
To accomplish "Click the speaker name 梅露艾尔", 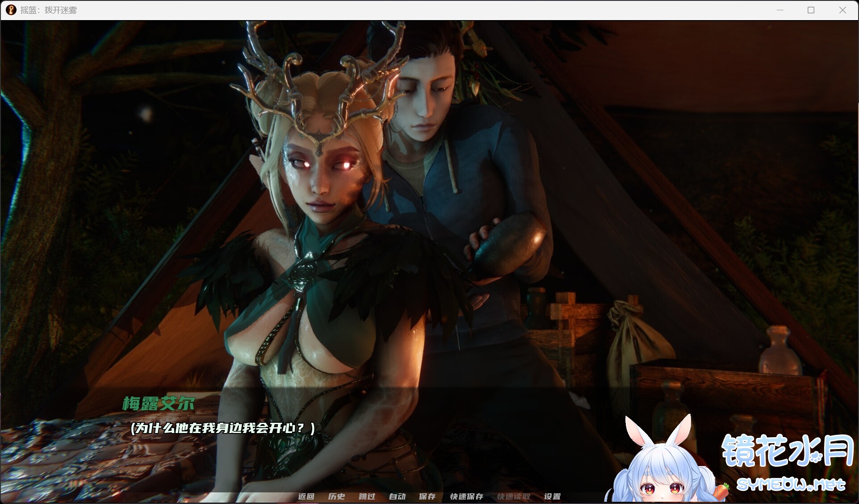I will point(159,404).
